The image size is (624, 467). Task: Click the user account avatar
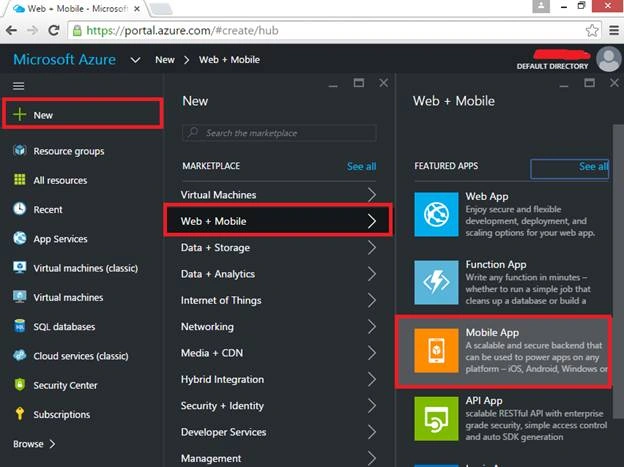(608, 59)
